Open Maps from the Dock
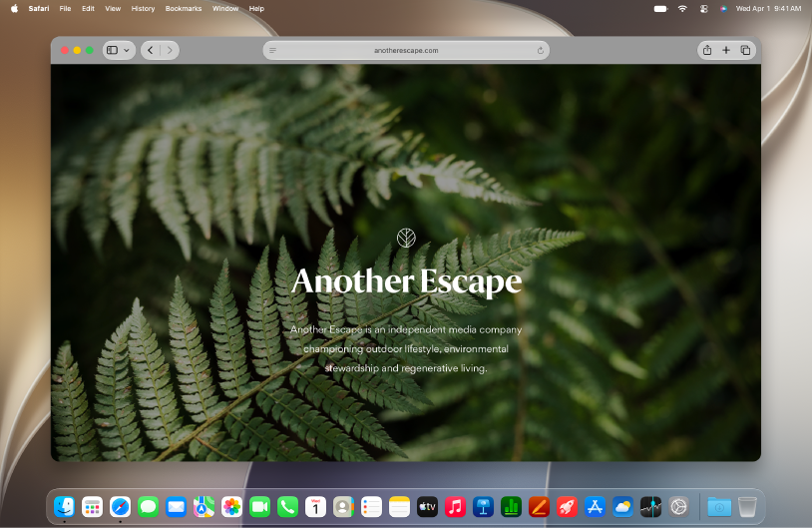The height and width of the screenshot is (528, 812). click(204, 507)
